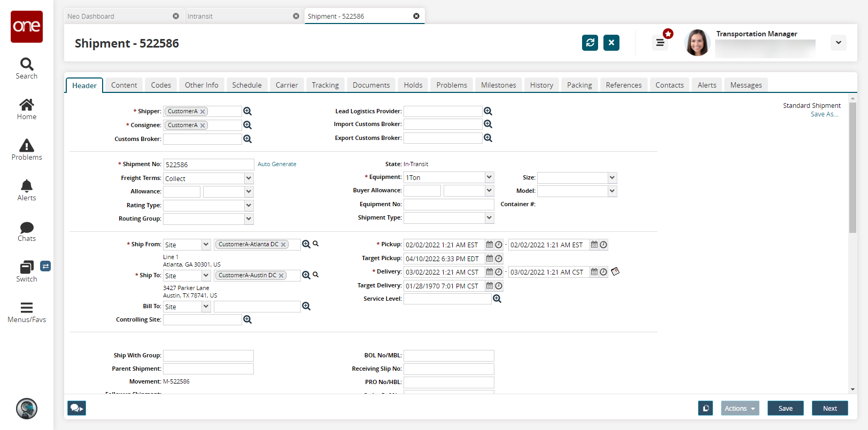Open the Problems sidebar icon
Image resolution: width=868 pixels, height=430 pixels.
(x=27, y=150)
